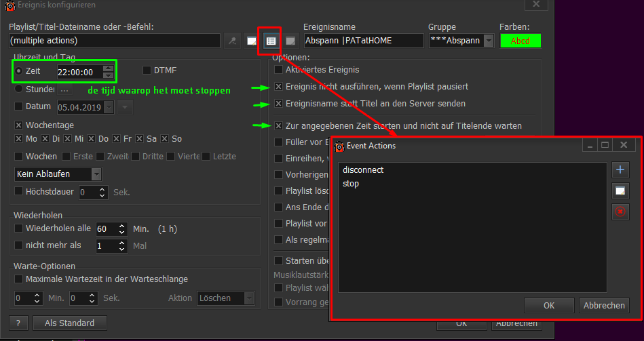
Task: Select the stop action row
Action: [472, 184]
